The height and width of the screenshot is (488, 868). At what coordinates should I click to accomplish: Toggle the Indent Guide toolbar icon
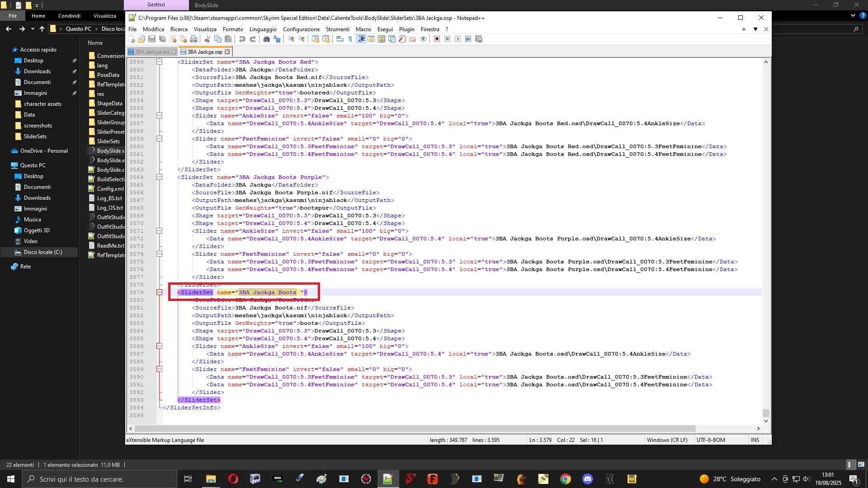(x=361, y=39)
